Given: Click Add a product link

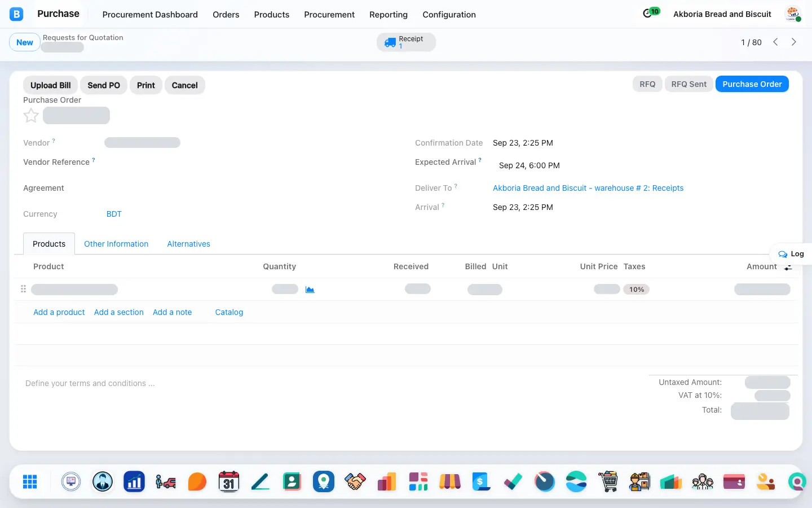Looking at the screenshot, I should [59, 312].
